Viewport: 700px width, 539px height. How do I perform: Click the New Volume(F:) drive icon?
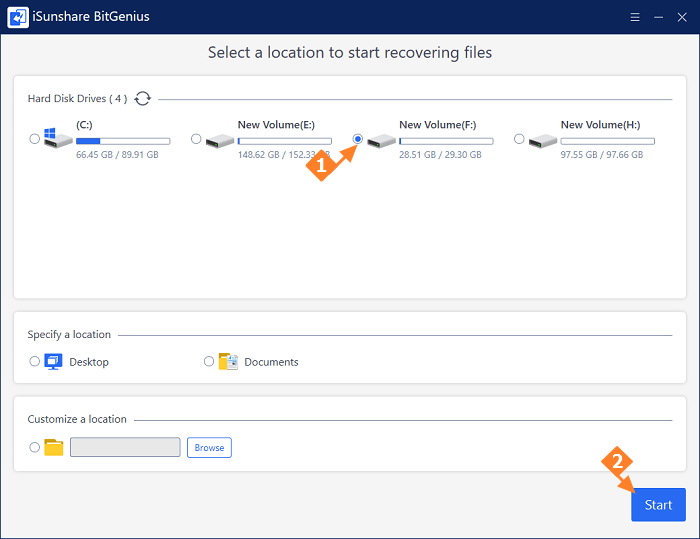coord(381,141)
